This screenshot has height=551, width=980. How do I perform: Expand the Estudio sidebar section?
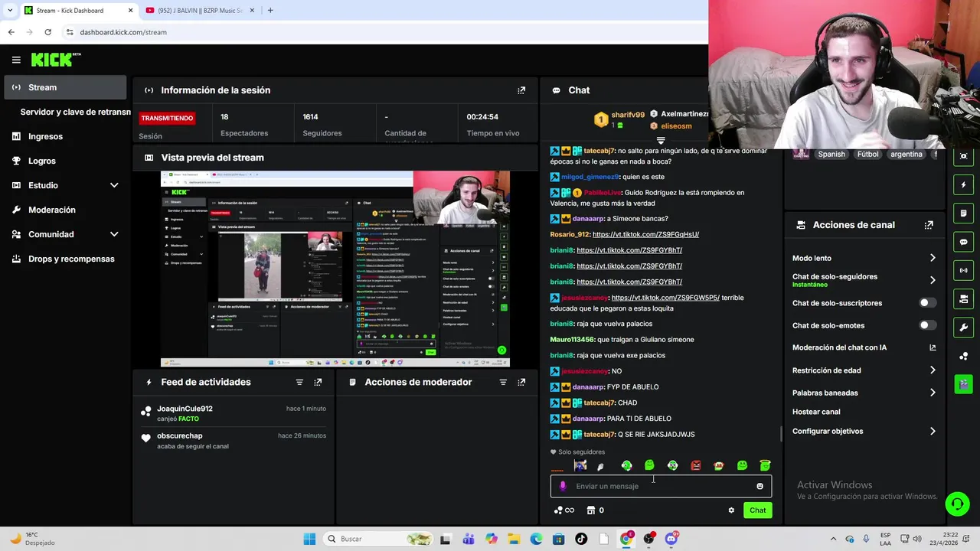(114, 185)
